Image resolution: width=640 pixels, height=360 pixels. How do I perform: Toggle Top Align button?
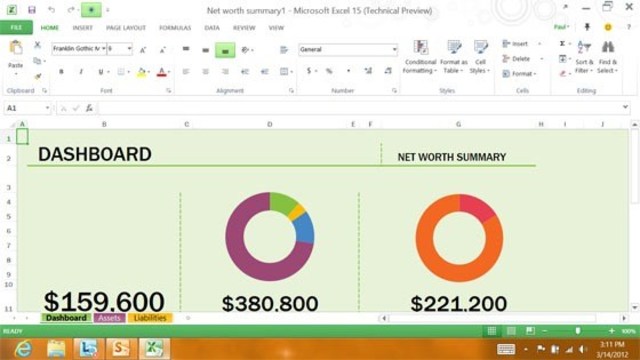[x=186, y=50]
